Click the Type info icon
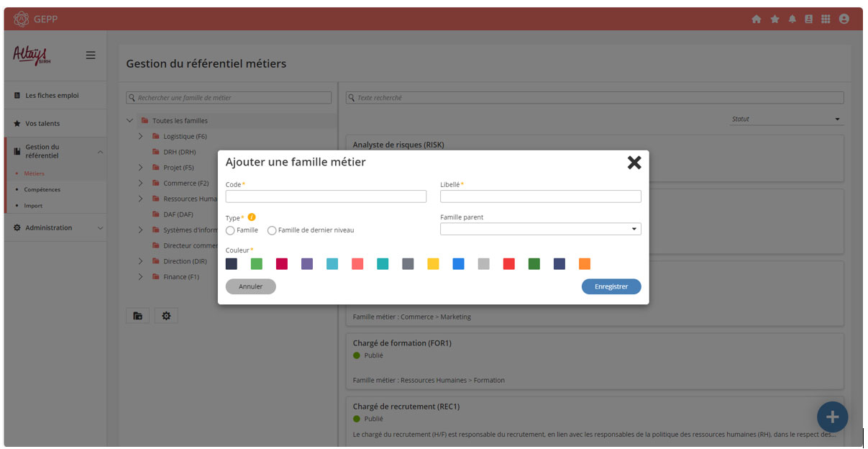 [252, 217]
